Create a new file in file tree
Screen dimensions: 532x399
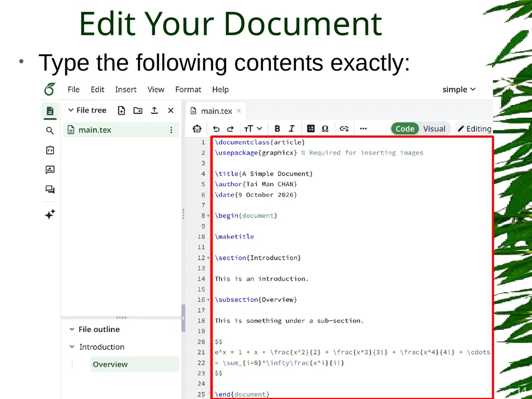click(x=122, y=110)
